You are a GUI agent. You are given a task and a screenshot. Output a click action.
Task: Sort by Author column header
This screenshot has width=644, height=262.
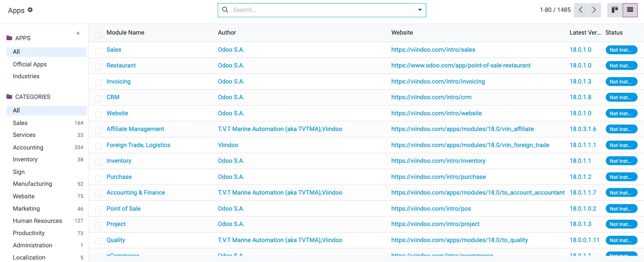pos(227,32)
